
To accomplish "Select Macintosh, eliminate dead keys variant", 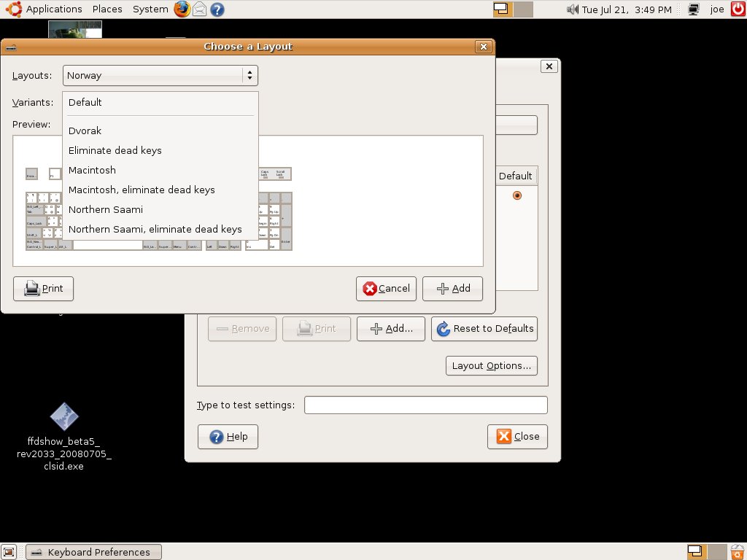I will [x=142, y=190].
